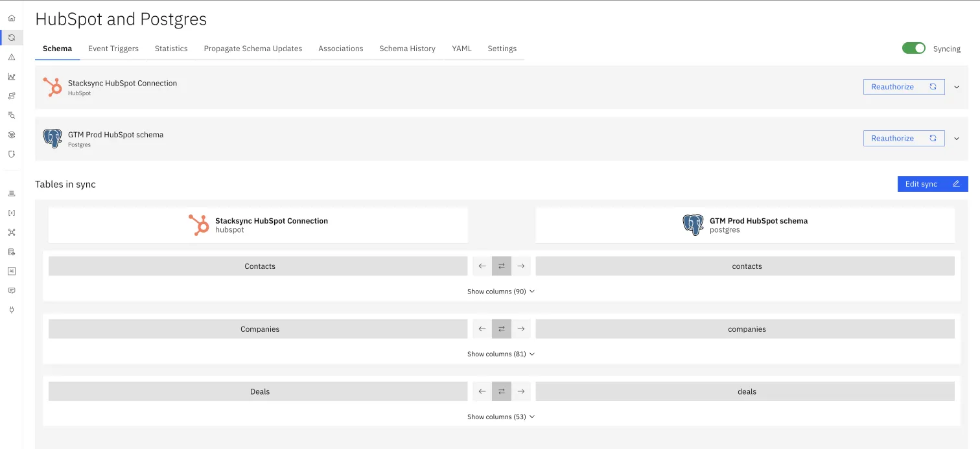Set Contacts sync to HubSpot-to-Postgres right arrow
The height and width of the screenshot is (449, 980).
[521, 266]
